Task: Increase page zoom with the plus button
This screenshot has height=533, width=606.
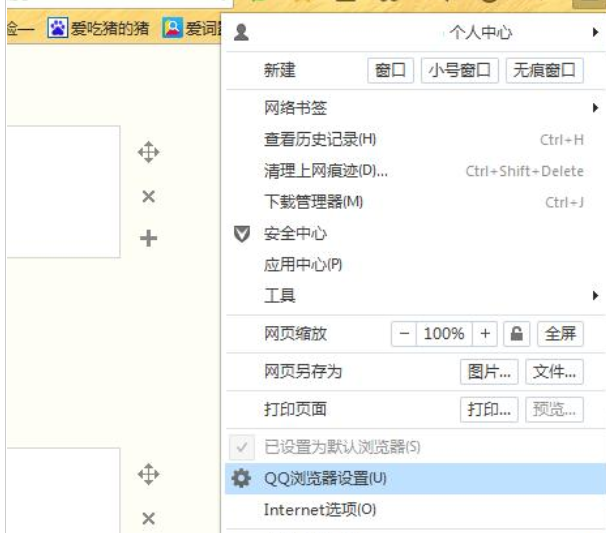Action: [486, 333]
